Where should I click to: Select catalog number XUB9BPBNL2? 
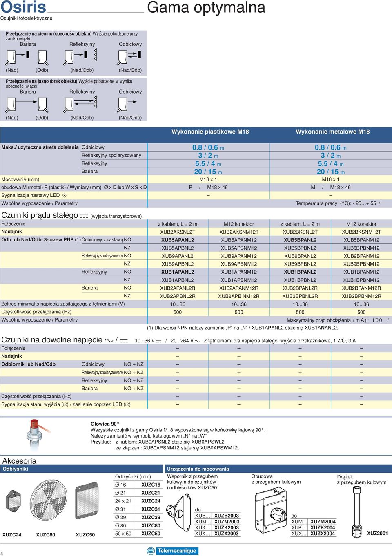(x=300, y=264)
